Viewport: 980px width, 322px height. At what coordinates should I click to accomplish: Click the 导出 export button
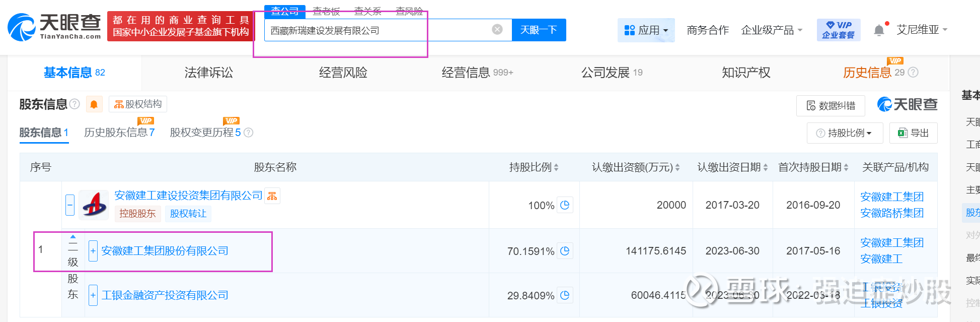click(x=913, y=133)
